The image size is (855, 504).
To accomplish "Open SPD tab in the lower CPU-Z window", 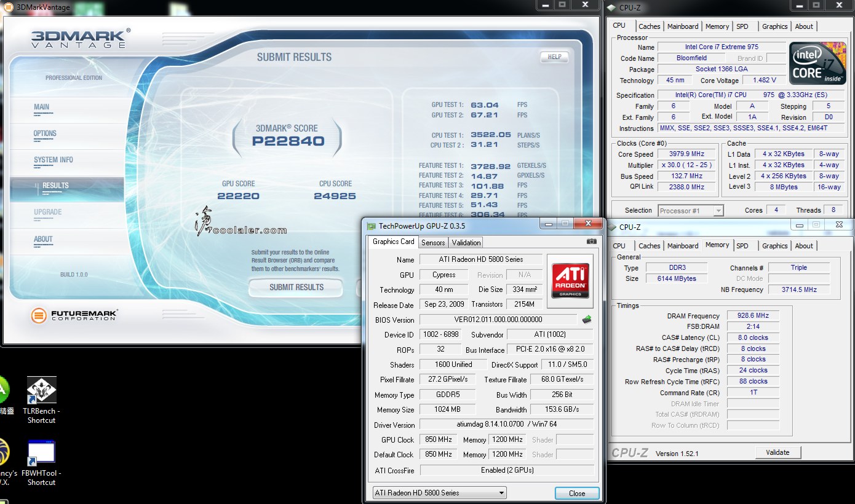I will 742,246.
